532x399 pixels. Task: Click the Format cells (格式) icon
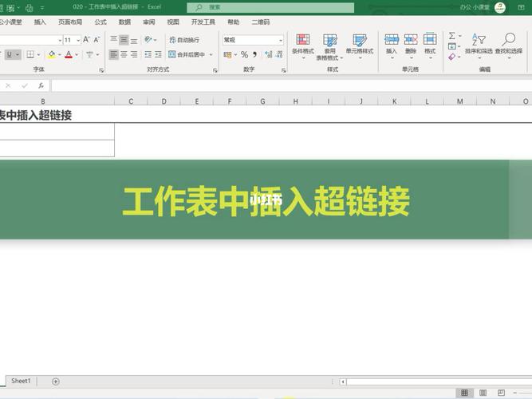(x=430, y=39)
